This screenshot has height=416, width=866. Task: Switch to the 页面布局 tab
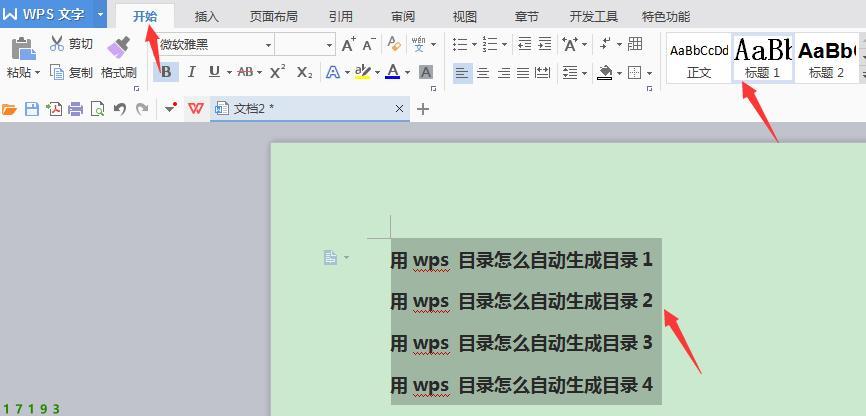point(273,17)
